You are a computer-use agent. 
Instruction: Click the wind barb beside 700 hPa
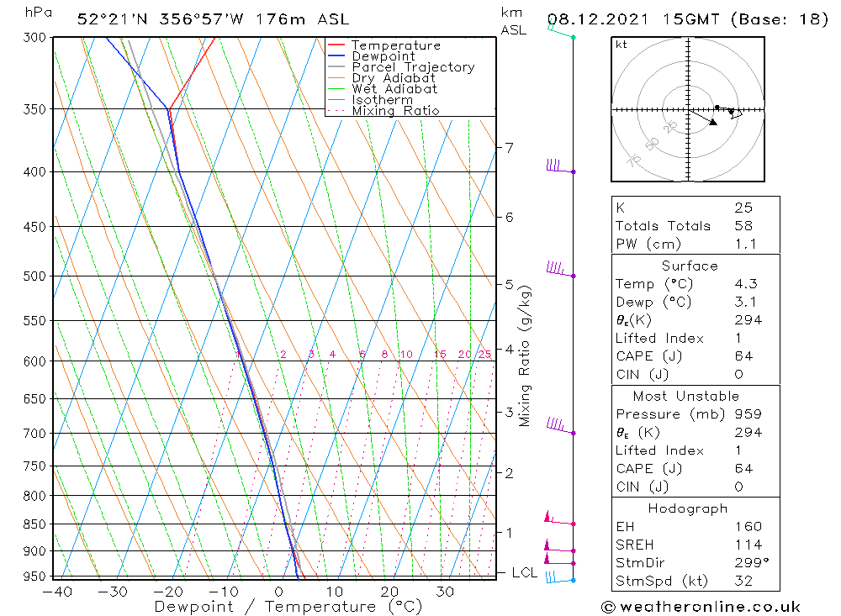point(558,427)
